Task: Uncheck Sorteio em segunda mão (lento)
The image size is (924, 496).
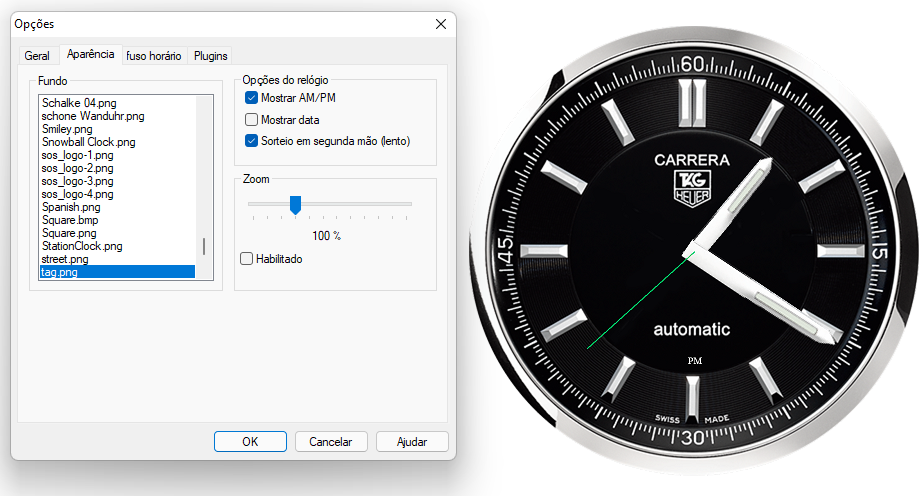Action: 252,141
